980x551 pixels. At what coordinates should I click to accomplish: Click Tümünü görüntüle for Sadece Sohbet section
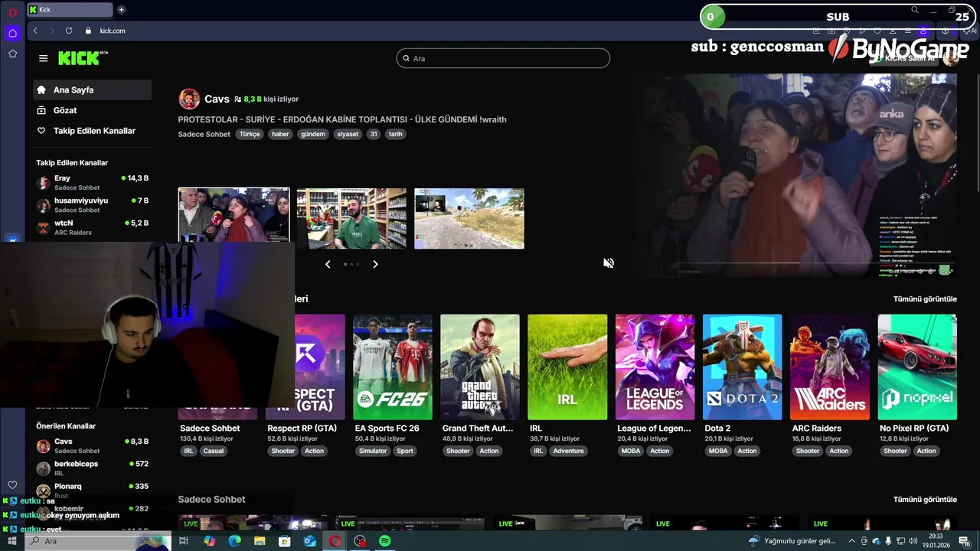click(925, 500)
